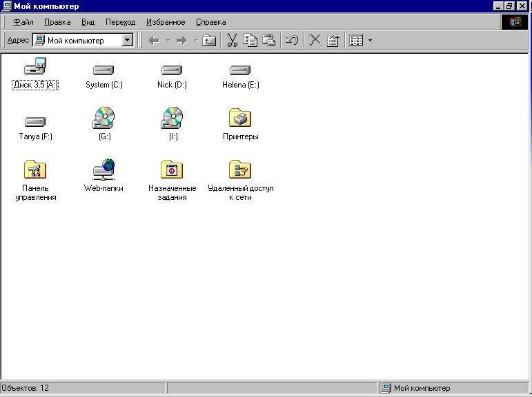Select the (G:) CD-ROM drive icon
This screenshot has width=532, height=397.
click(x=104, y=118)
